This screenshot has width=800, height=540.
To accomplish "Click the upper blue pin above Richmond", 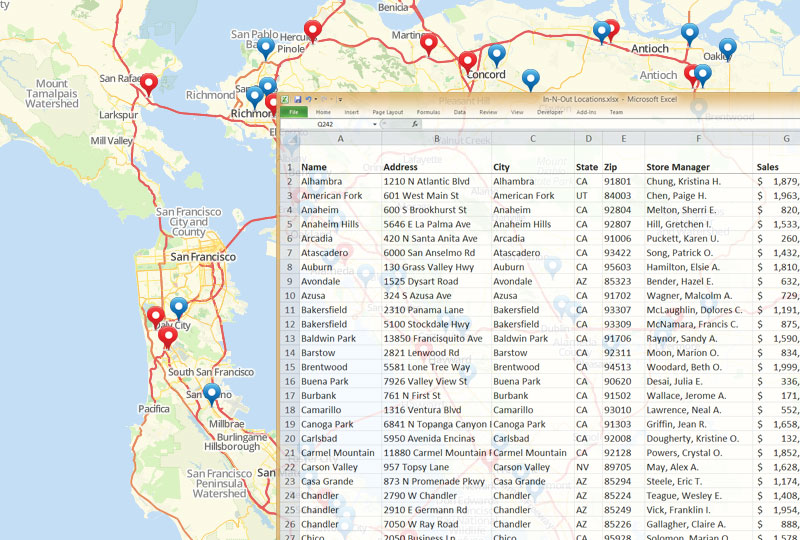I will pyautogui.click(x=267, y=86).
